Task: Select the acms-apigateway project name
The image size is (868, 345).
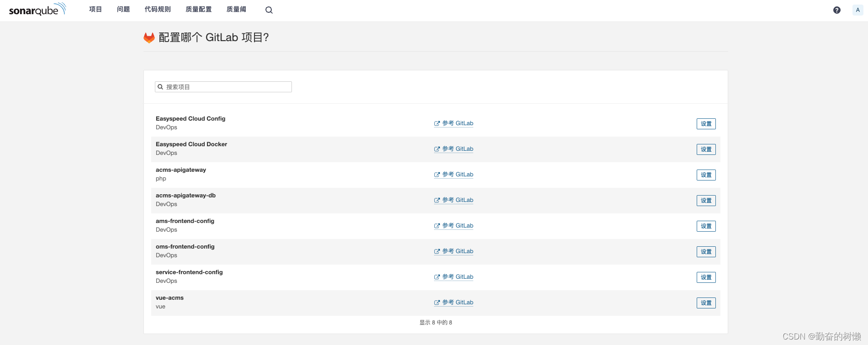Action: tap(181, 170)
